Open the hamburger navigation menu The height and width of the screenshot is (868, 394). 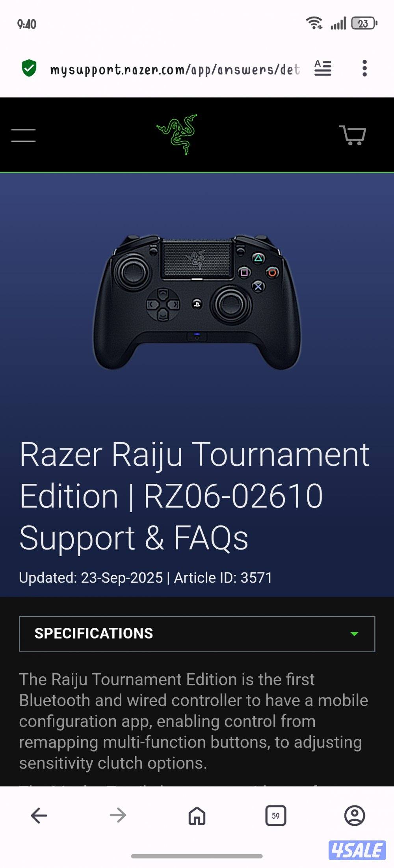23,135
